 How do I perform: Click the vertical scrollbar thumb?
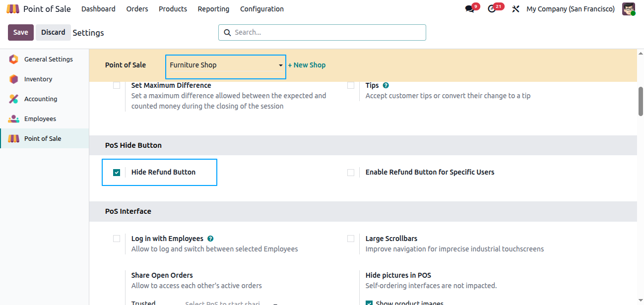(x=641, y=102)
